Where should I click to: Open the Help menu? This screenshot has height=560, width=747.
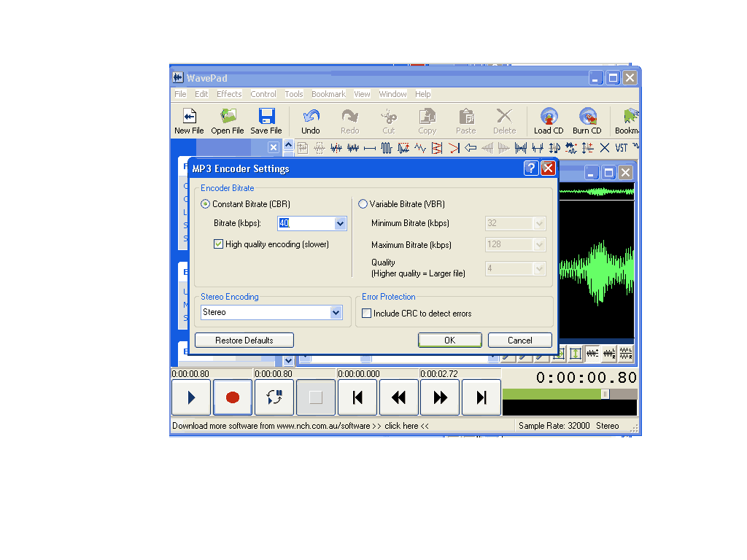point(422,94)
